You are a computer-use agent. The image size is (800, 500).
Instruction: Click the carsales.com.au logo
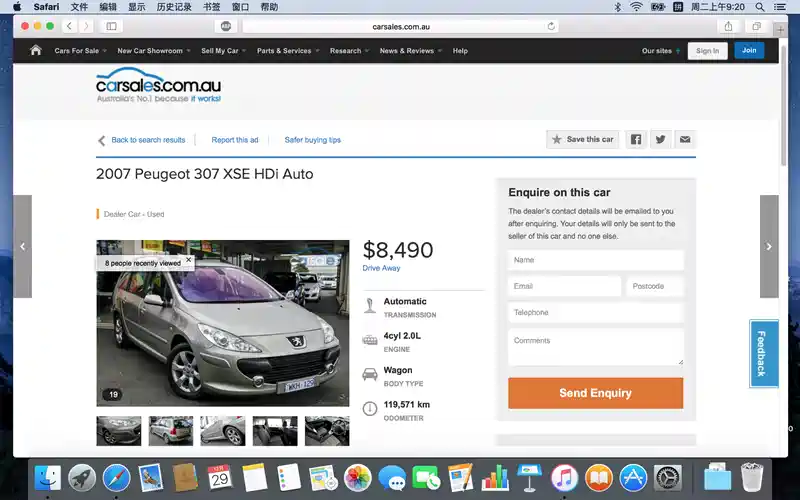(159, 85)
